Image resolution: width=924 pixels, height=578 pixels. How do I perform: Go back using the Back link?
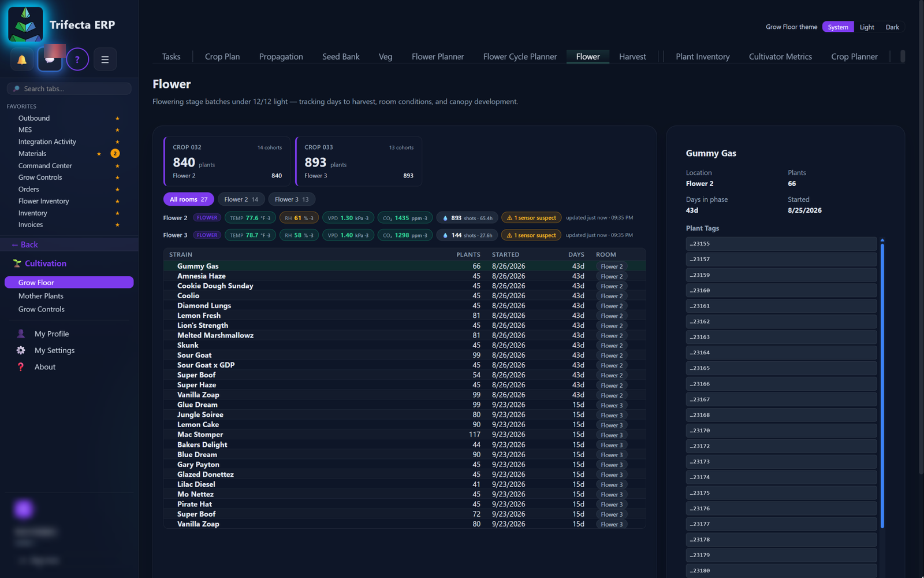[x=25, y=245]
